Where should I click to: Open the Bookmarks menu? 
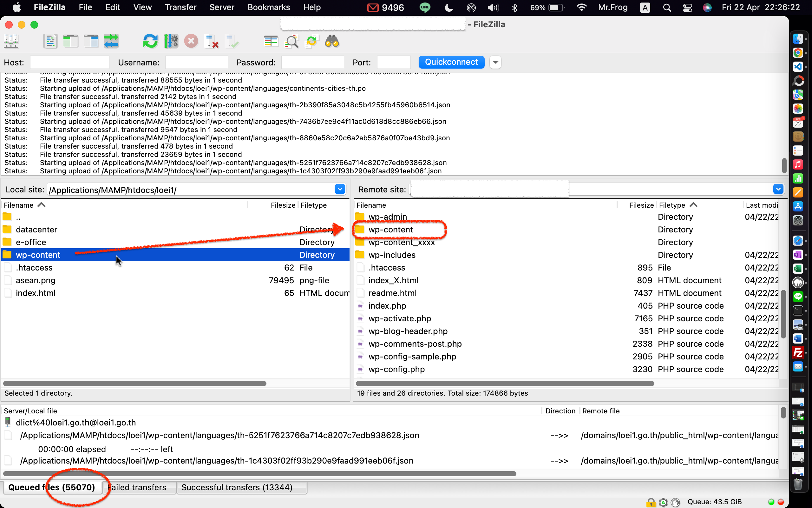[x=269, y=7]
